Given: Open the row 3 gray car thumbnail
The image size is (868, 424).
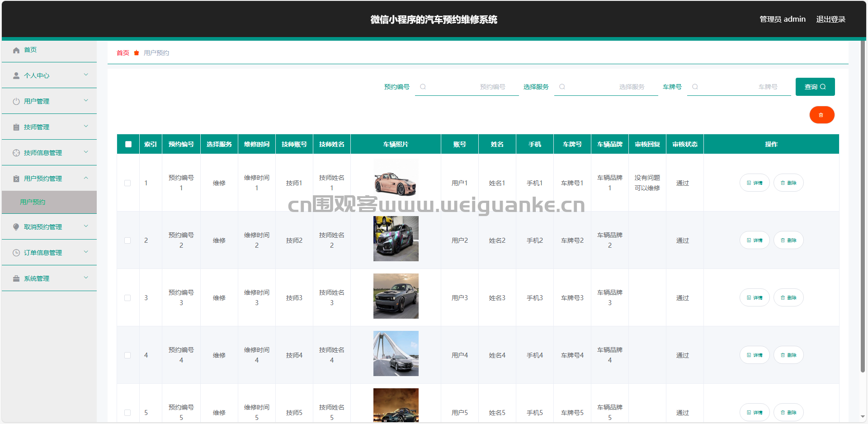Looking at the screenshot, I should pyautogui.click(x=396, y=296).
